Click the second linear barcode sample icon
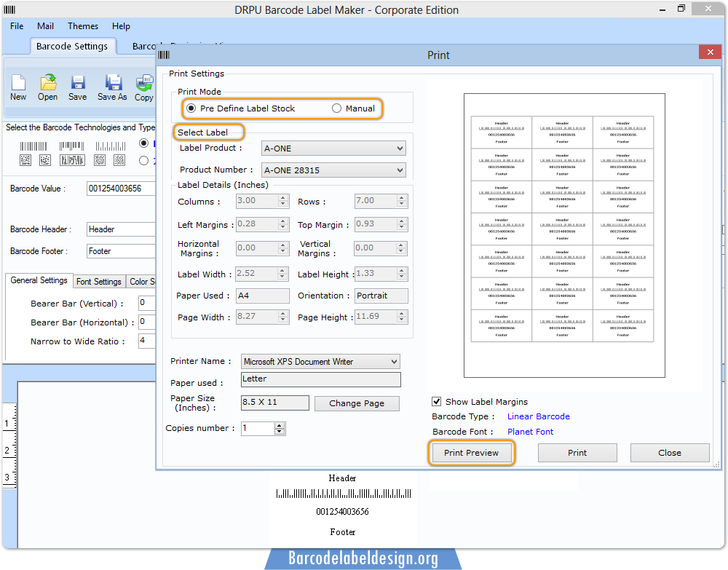 [72, 146]
